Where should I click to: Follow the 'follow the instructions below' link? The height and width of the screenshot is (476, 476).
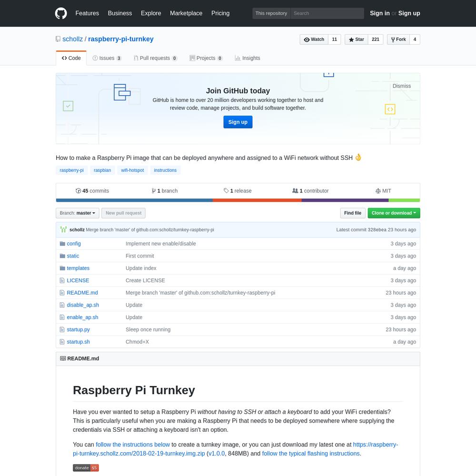(x=133, y=445)
